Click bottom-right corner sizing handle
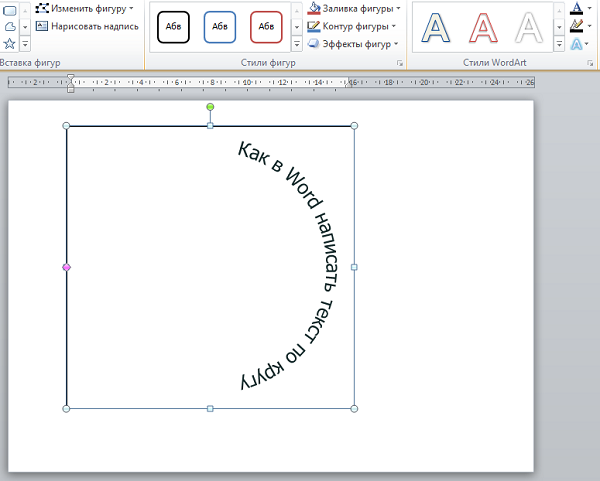The height and width of the screenshot is (481, 600). click(354, 409)
